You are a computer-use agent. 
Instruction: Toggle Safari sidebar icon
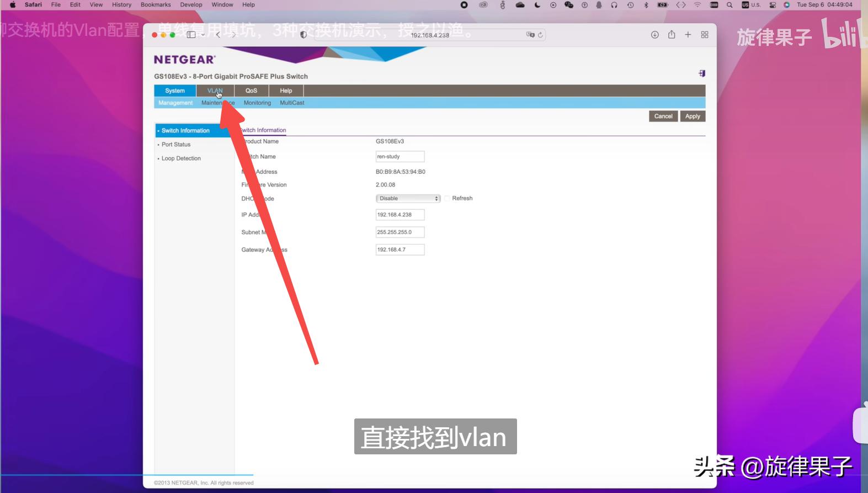tap(191, 35)
